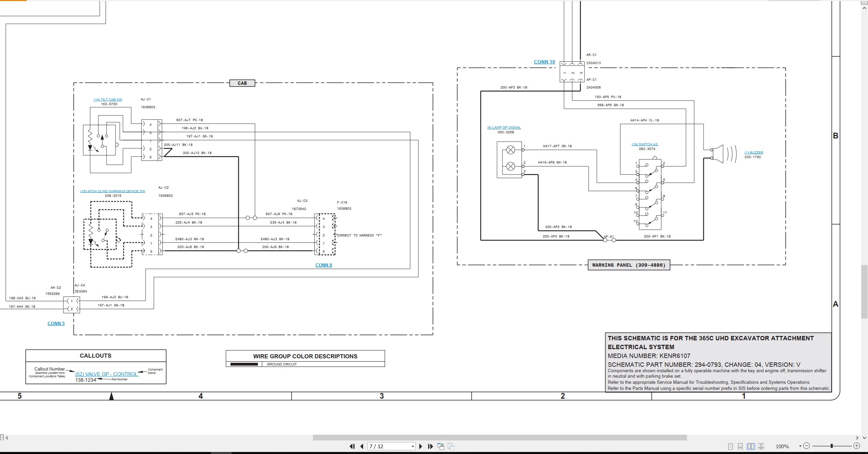Click the 238-2215 part number
This screenshot has width=868, height=454.
113,196
